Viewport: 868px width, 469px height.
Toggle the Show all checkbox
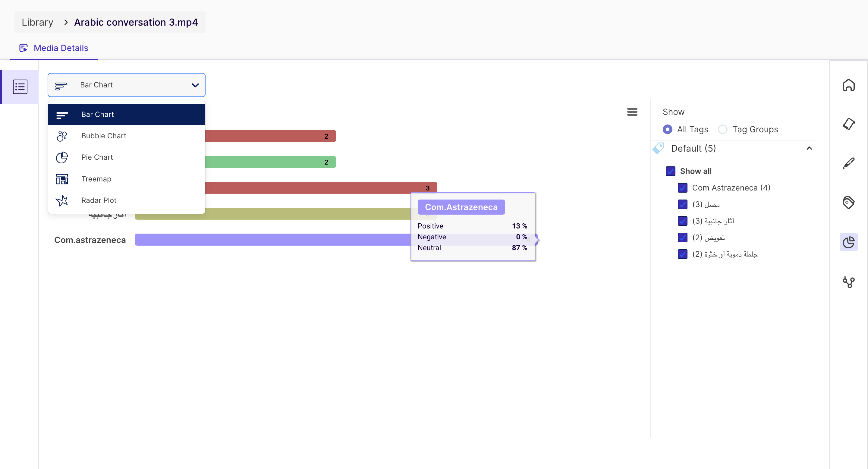coord(671,171)
